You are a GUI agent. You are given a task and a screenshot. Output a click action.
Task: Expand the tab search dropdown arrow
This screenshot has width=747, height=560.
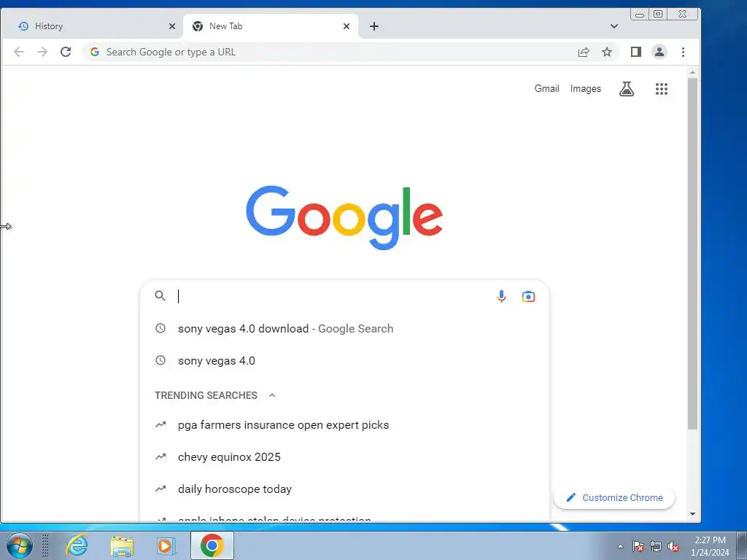click(614, 26)
